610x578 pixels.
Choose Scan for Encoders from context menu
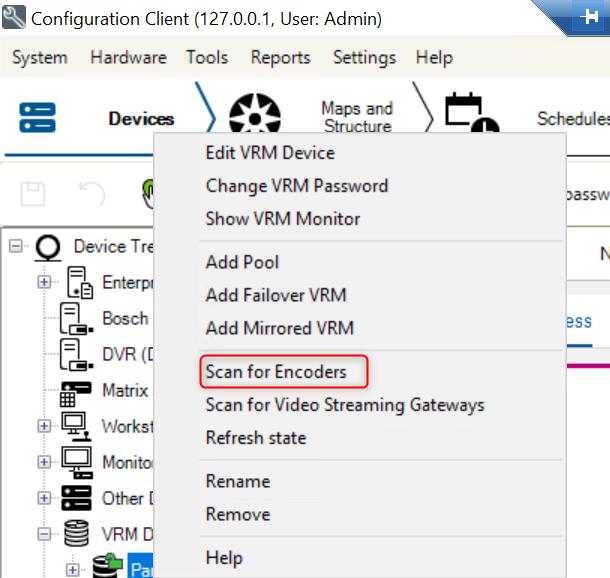point(276,372)
